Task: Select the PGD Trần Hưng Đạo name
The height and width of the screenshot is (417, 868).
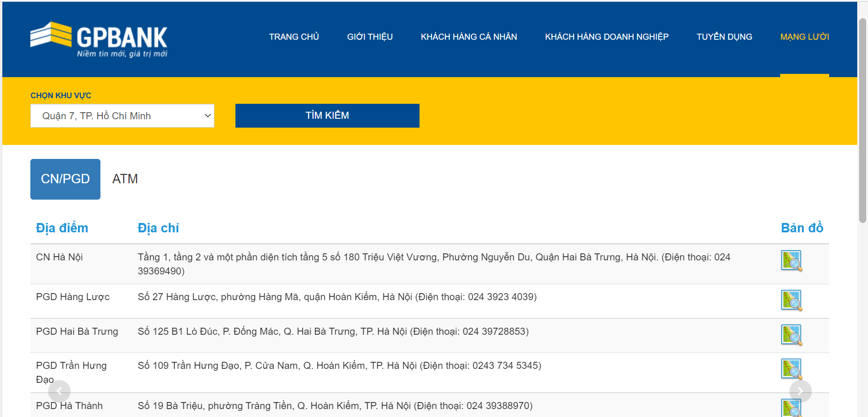Action: [71, 373]
